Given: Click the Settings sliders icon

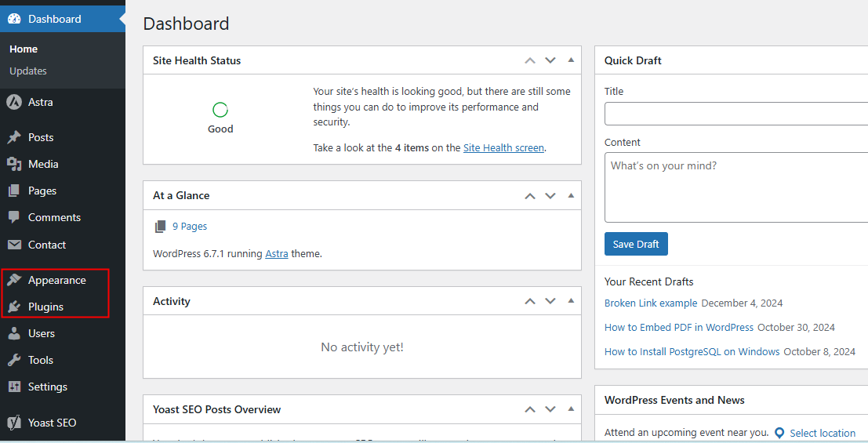Looking at the screenshot, I should pos(14,387).
